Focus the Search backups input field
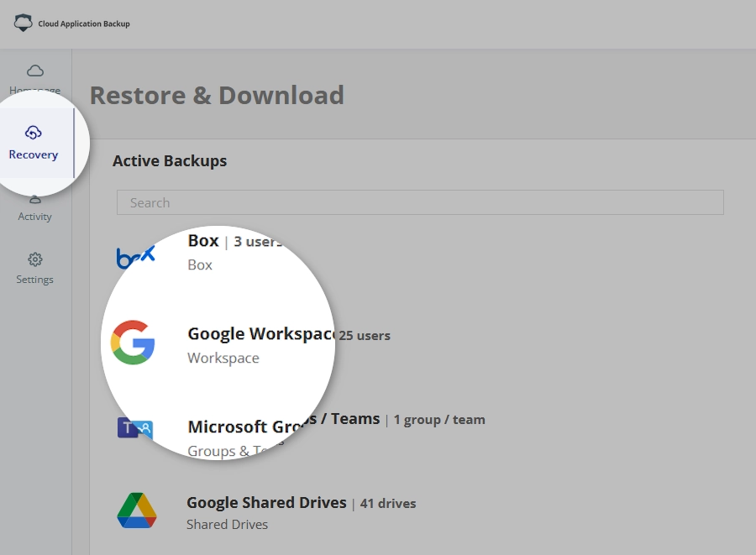Image resolution: width=756 pixels, height=555 pixels. tap(420, 202)
